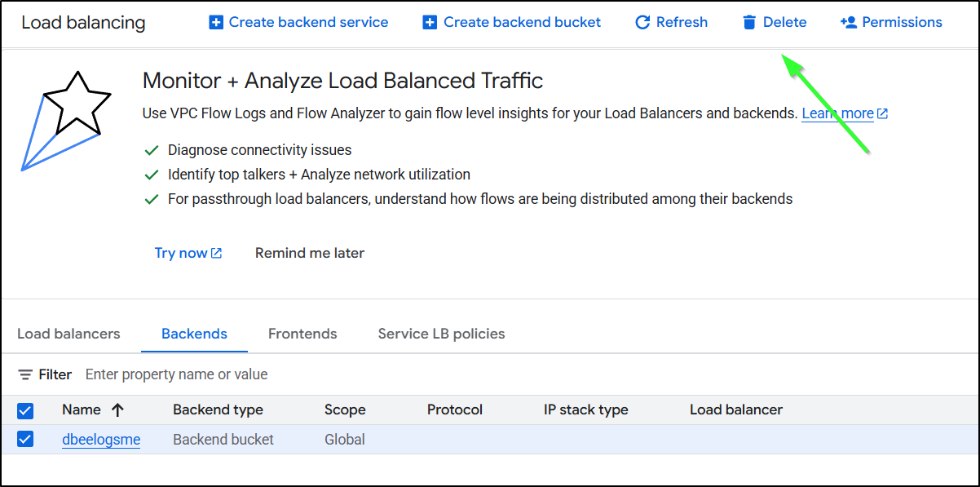Switch to the Load balancers tab
This screenshot has height=487, width=980.
coord(68,334)
